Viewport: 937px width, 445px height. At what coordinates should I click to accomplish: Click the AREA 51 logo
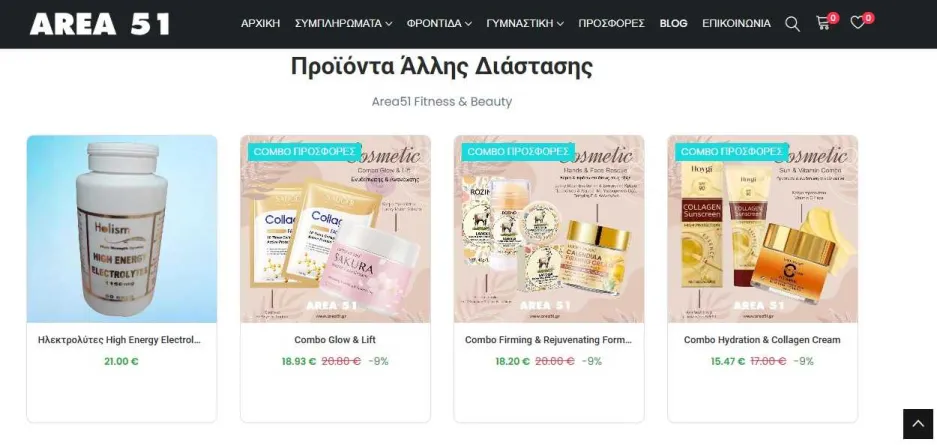click(100, 24)
